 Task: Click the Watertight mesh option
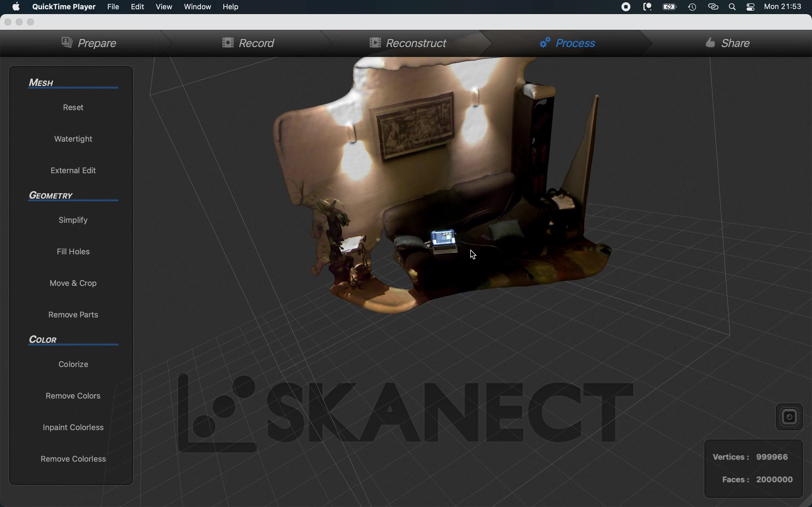pyautogui.click(x=73, y=139)
